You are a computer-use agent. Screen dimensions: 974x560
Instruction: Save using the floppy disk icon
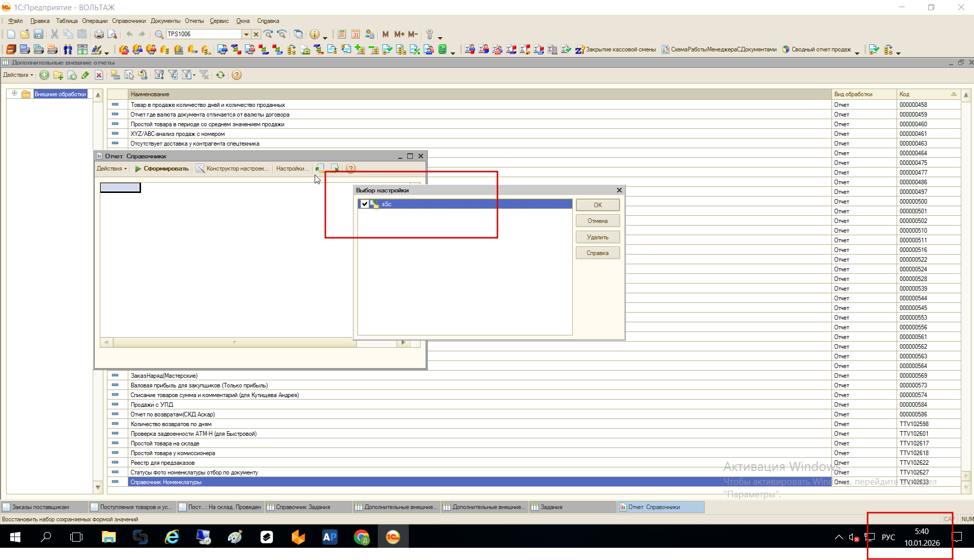pos(38,34)
